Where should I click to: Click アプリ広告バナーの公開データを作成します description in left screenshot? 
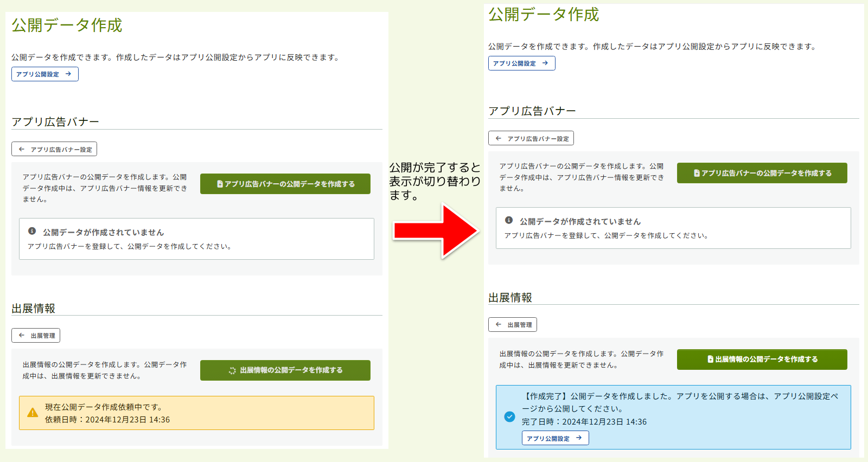click(105, 188)
